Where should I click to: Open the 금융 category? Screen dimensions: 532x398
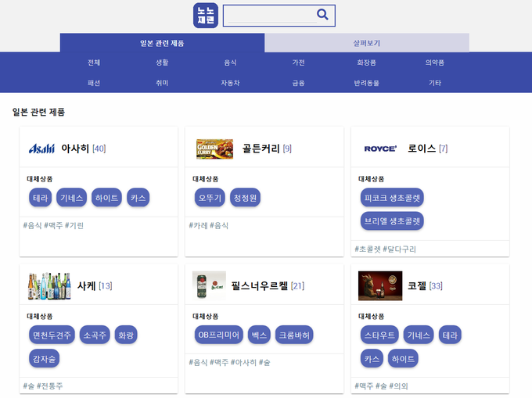299,83
